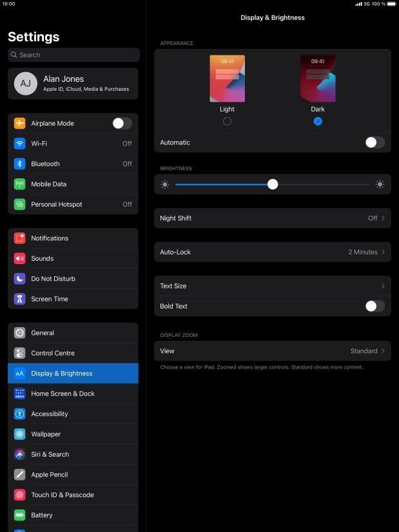The image size is (399, 532).
Task: Tap the Notifications bell icon
Action: click(20, 238)
